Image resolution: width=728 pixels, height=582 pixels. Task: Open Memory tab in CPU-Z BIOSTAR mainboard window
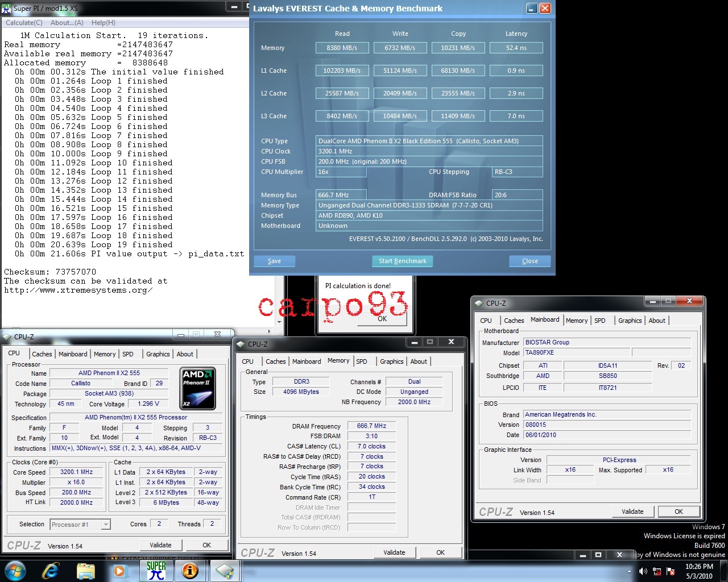577,321
